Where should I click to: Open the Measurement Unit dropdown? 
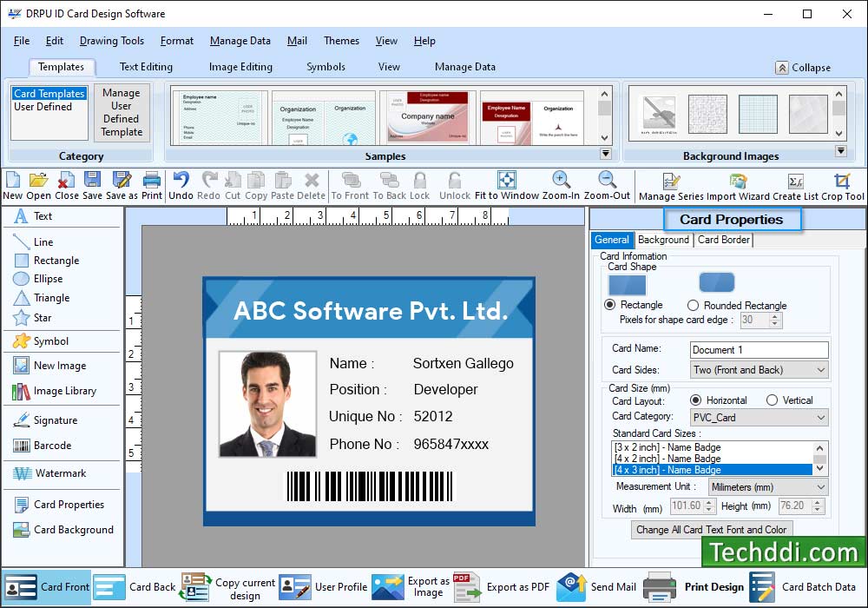pyautogui.click(x=768, y=487)
